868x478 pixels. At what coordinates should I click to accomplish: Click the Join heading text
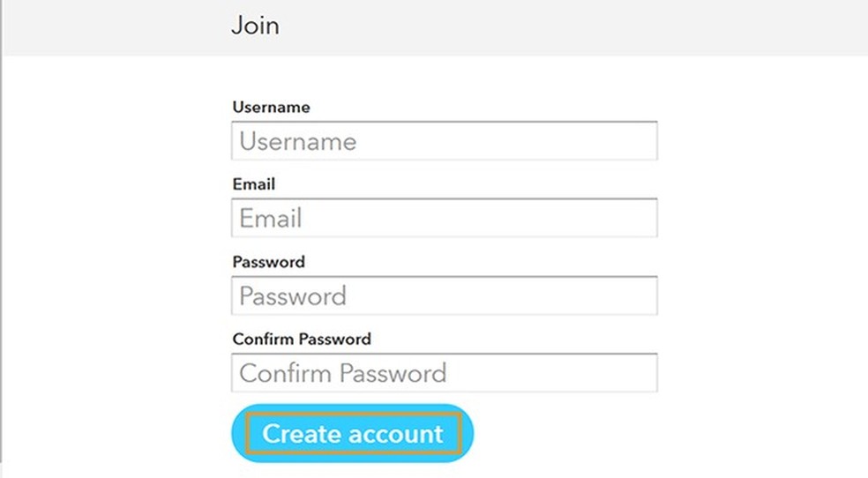tap(255, 25)
